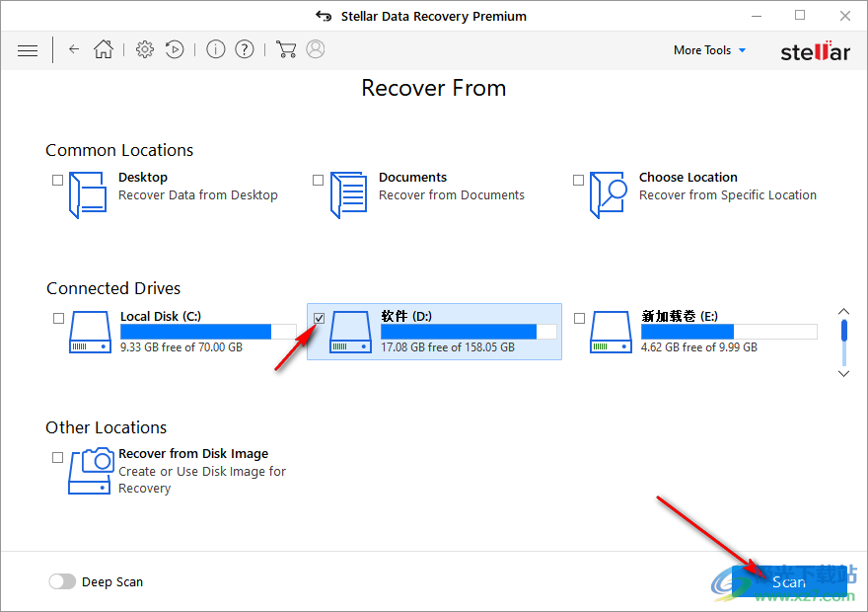Maximize the Stellar window

click(x=800, y=16)
